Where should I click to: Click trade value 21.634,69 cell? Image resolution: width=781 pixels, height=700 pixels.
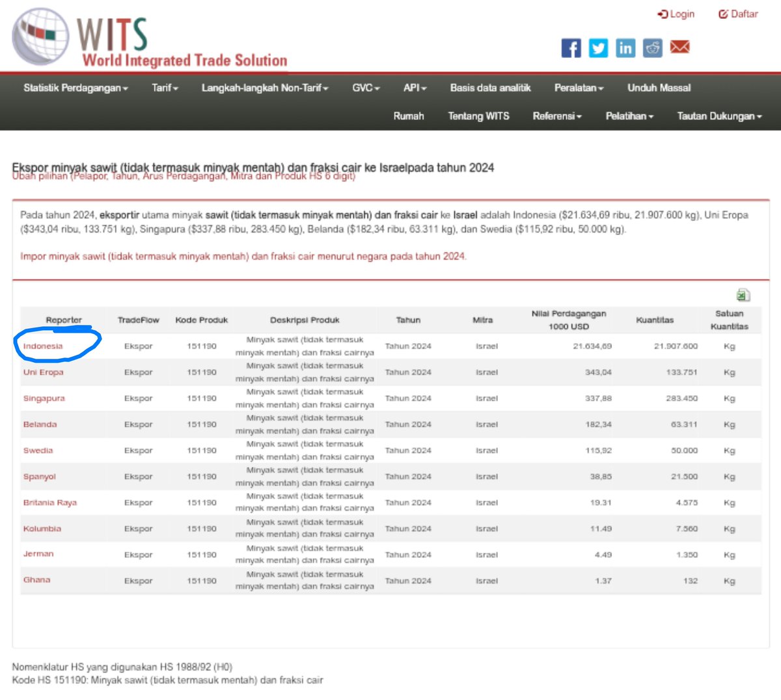(x=592, y=346)
